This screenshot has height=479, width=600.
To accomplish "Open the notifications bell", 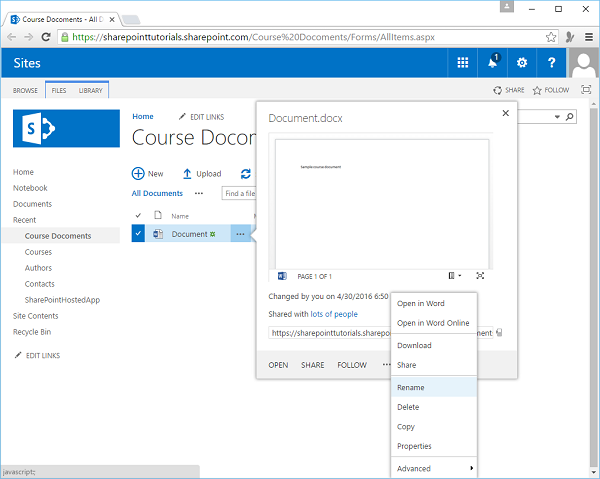I will (493, 63).
